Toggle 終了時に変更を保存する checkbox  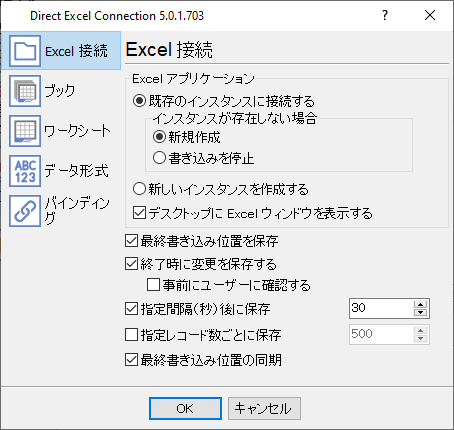tap(131, 264)
